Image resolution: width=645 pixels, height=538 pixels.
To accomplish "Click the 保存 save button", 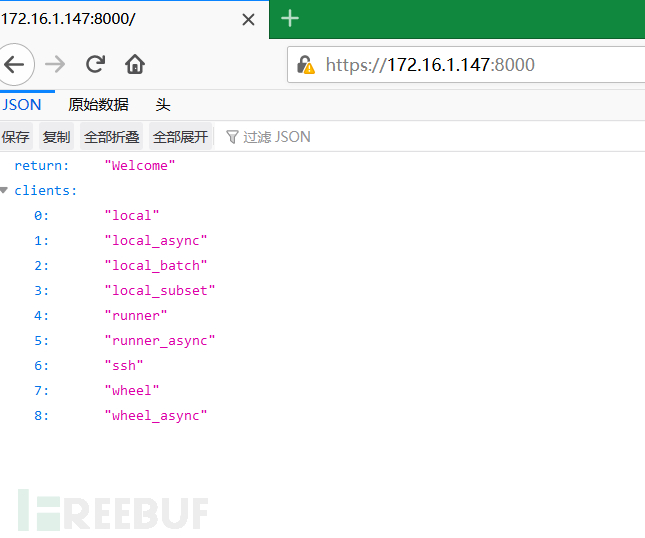I will pos(16,137).
